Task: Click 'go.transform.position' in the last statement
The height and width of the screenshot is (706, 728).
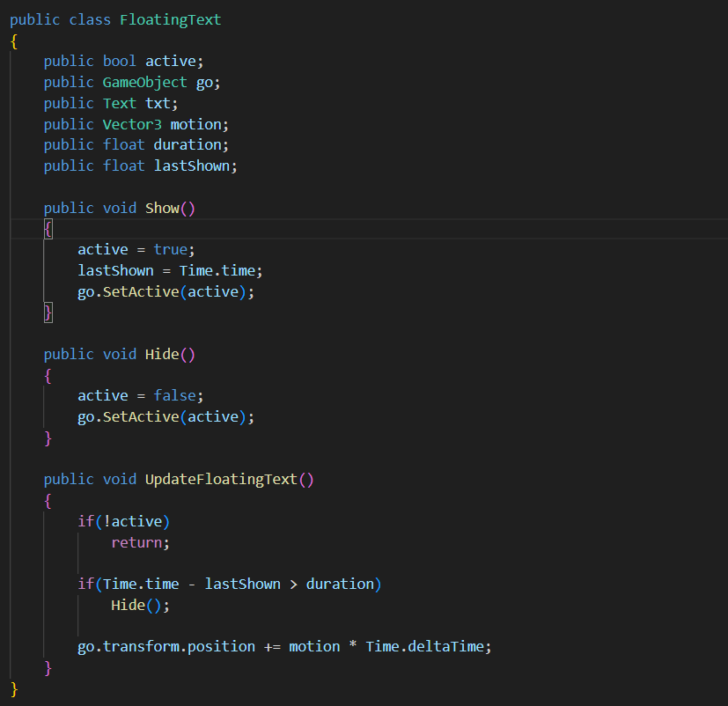Action: click(166, 647)
